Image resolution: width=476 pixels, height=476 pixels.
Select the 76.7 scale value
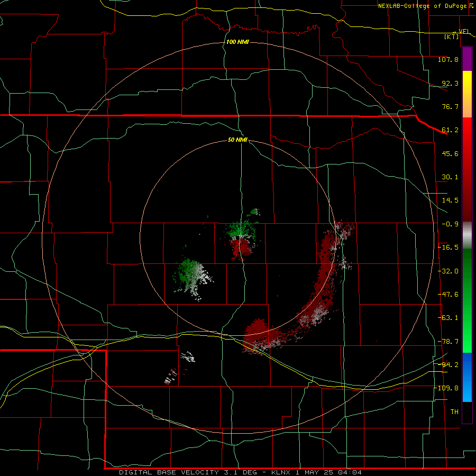(x=450, y=106)
